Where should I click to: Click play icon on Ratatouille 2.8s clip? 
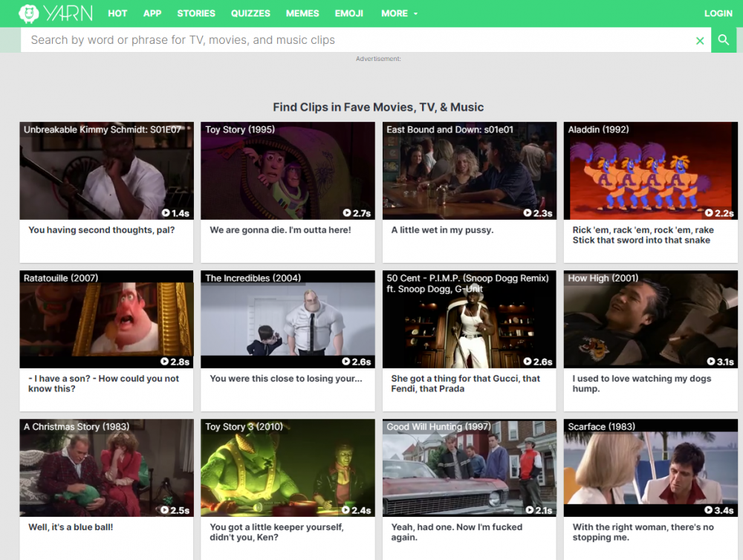(164, 361)
